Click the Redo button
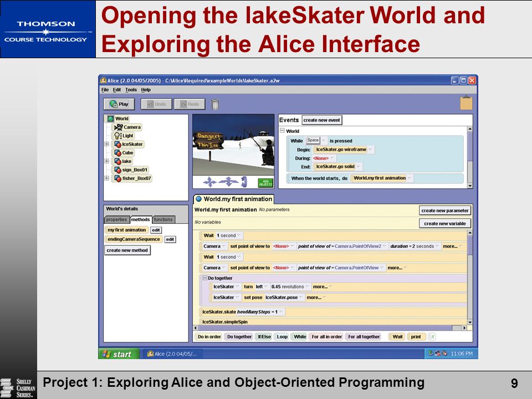Screen dimensions: 532x399 pos(190,104)
